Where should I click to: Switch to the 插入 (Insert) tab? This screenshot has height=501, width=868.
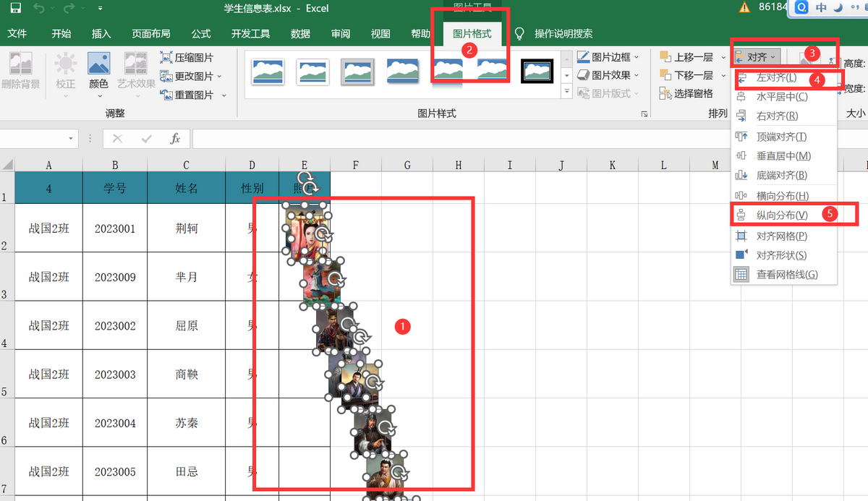coord(101,34)
